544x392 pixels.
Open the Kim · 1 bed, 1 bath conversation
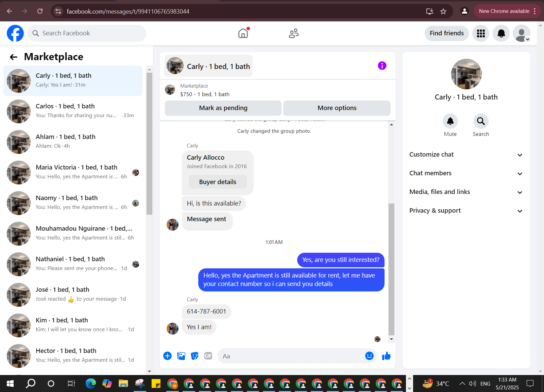[x=73, y=325]
